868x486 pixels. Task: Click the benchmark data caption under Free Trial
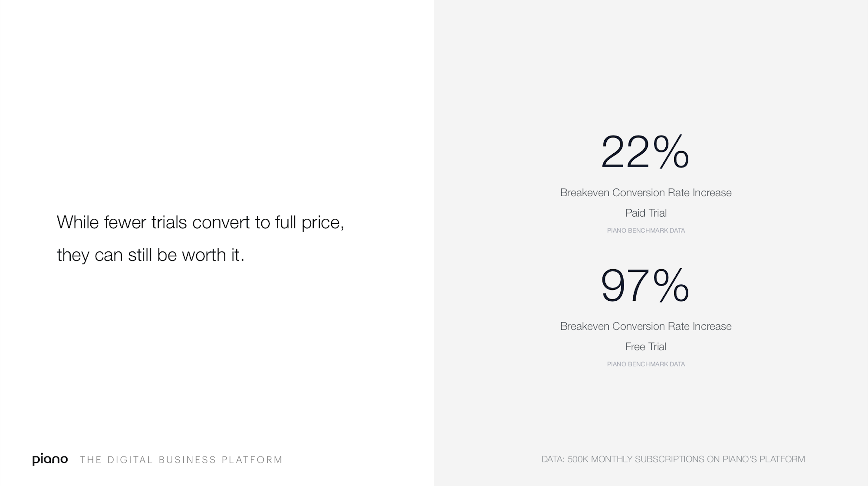point(646,364)
